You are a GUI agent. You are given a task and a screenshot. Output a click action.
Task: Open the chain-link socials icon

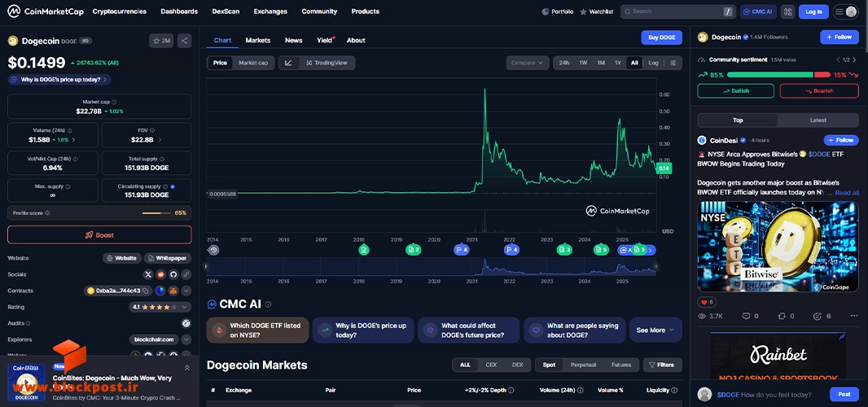click(x=186, y=274)
